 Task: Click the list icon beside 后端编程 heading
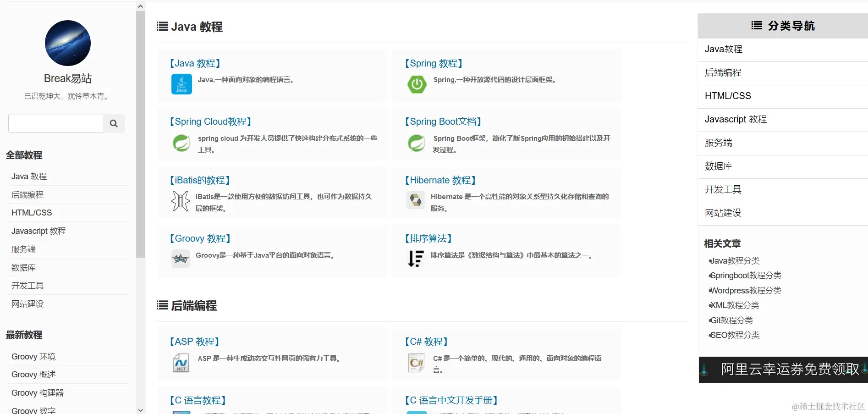coord(162,305)
